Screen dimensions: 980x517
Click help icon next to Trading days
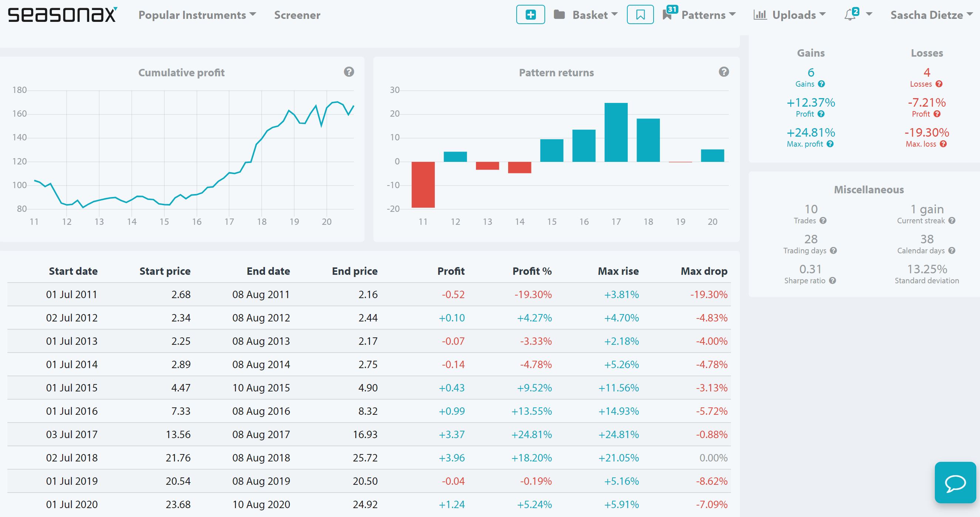pyautogui.click(x=833, y=250)
